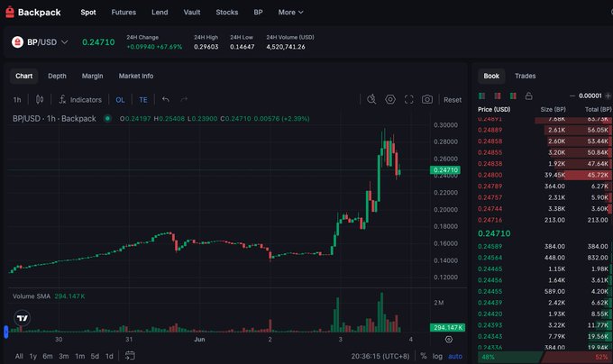The image size is (613, 364).
Task: Toggle the TE option
Action: pyautogui.click(x=143, y=100)
